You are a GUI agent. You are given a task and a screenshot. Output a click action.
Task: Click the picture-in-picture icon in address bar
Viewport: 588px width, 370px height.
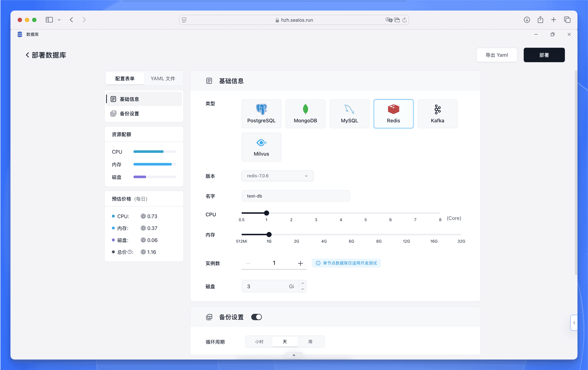397,20
